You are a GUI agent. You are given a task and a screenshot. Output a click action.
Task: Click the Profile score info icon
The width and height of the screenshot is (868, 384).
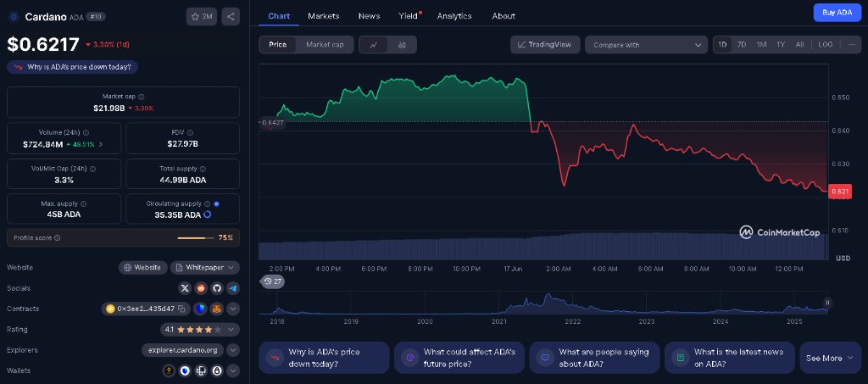(58, 238)
